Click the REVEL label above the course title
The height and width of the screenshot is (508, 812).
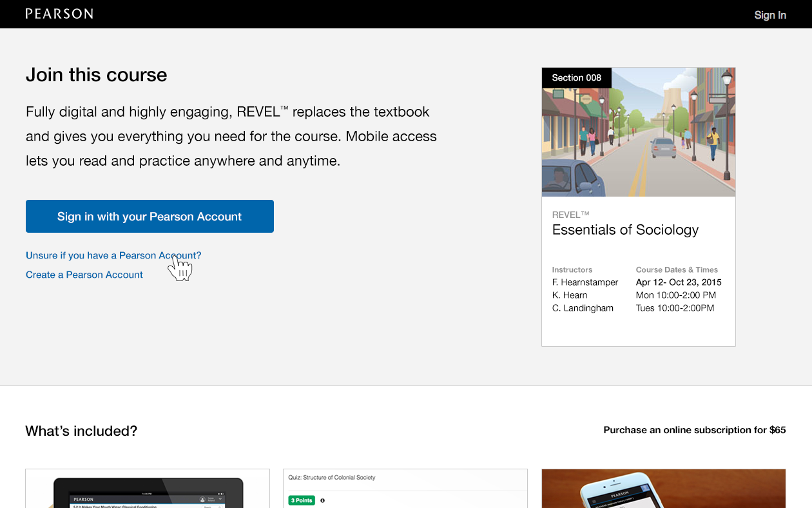coord(571,215)
